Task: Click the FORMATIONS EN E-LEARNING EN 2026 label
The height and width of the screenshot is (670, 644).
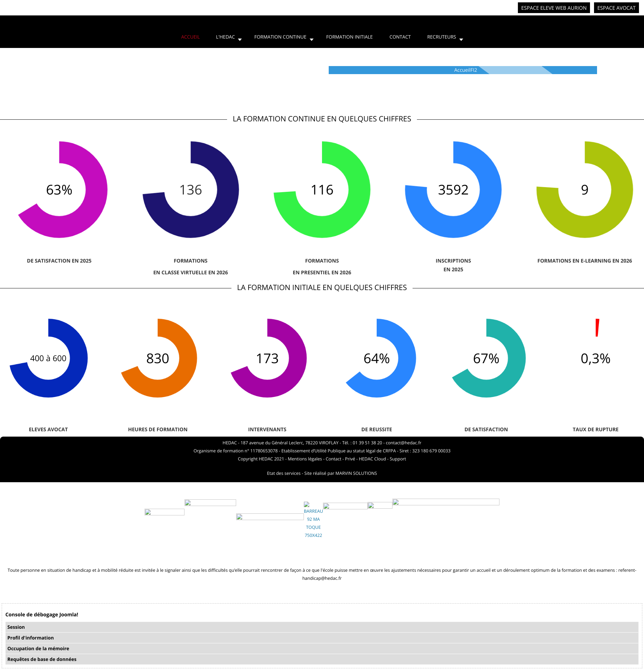Action: coord(585,261)
